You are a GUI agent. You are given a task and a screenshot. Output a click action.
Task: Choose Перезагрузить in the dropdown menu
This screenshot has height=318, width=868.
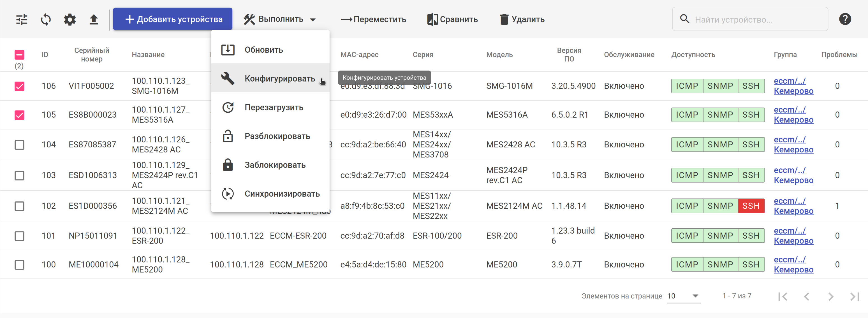(x=274, y=108)
